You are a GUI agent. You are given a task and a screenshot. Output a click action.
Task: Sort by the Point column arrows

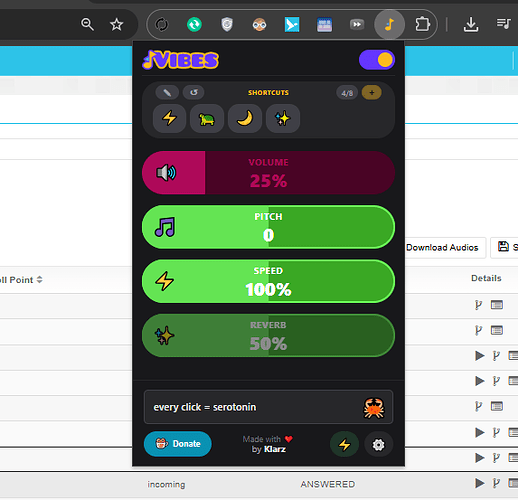coord(40,280)
